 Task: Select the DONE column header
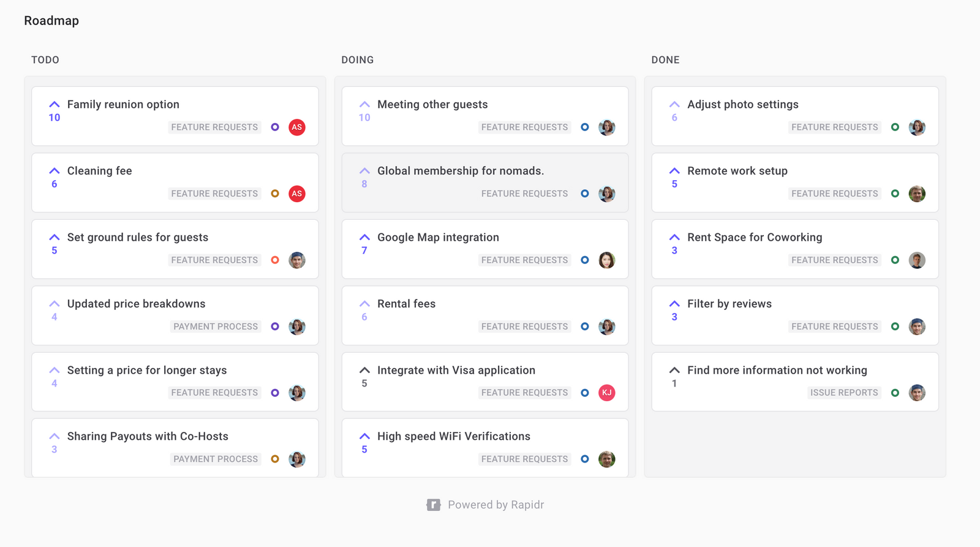[x=665, y=59]
